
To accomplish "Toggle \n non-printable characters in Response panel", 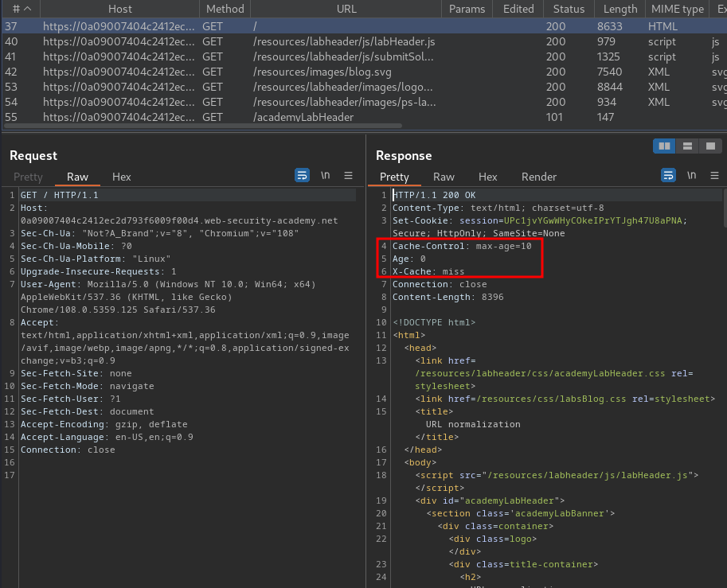I will coord(692,176).
